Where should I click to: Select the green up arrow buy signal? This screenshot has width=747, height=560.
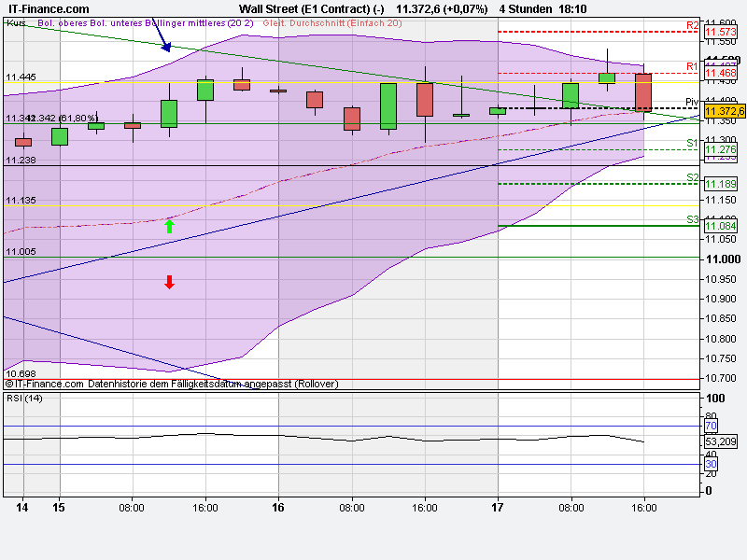point(170,224)
